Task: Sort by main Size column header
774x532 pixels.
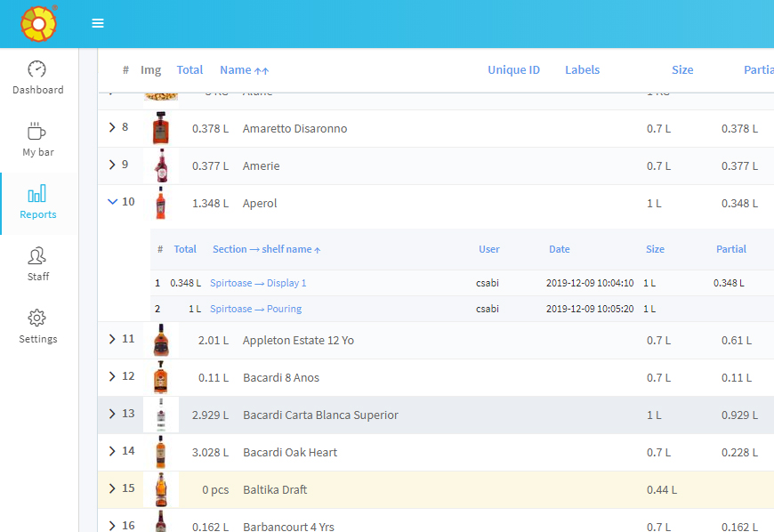Action: point(682,70)
